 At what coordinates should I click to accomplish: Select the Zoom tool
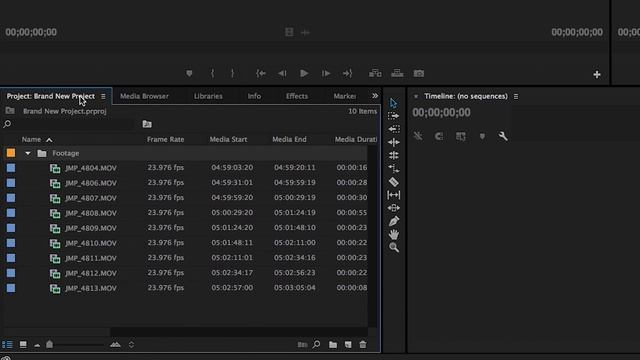[393, 247]
